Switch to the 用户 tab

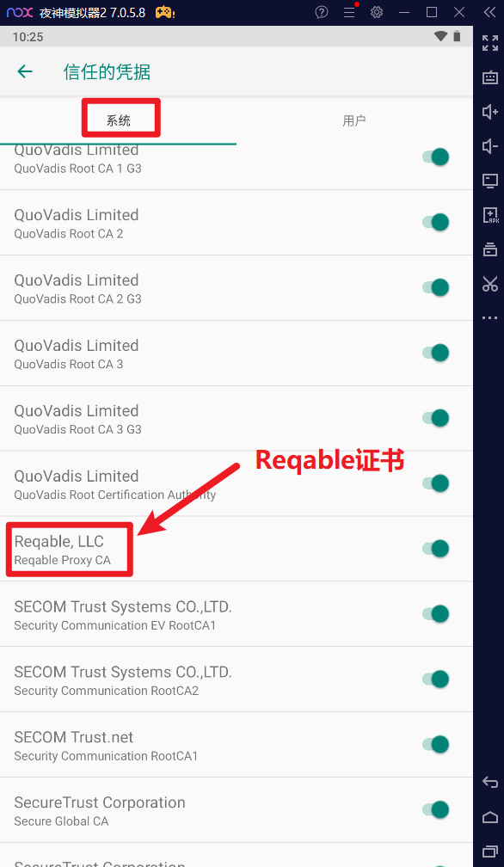click(x=354, y=120)
